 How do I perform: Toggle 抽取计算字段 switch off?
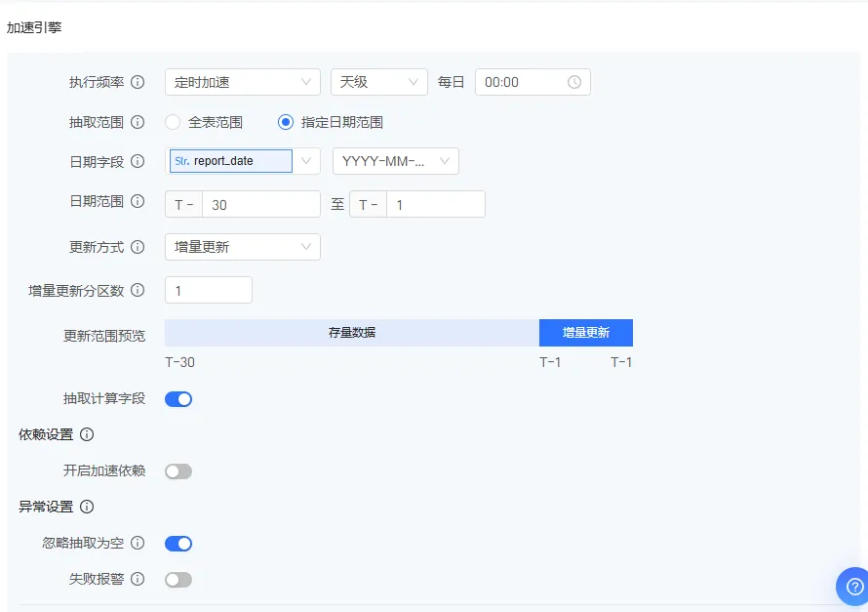(178, 399)
